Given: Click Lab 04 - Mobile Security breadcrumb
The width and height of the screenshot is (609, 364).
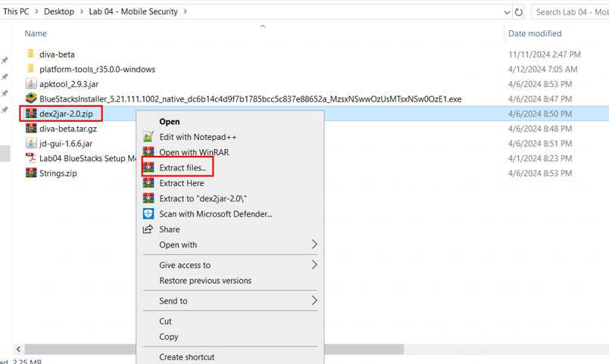Looking at the screenshot, I should (x=133, y=11).
